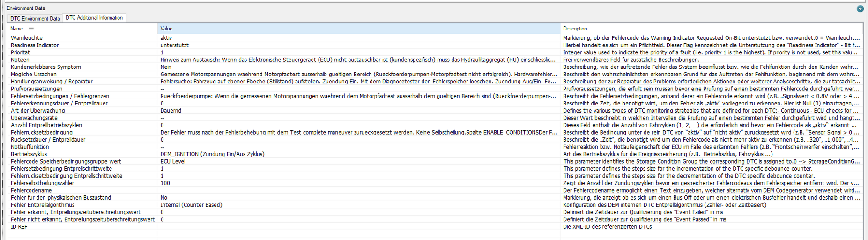Click 'Die XML-ID des referenzierten DTCs' description
The width and height of the screenshot is (868, 240).
[x=607, y=227]
